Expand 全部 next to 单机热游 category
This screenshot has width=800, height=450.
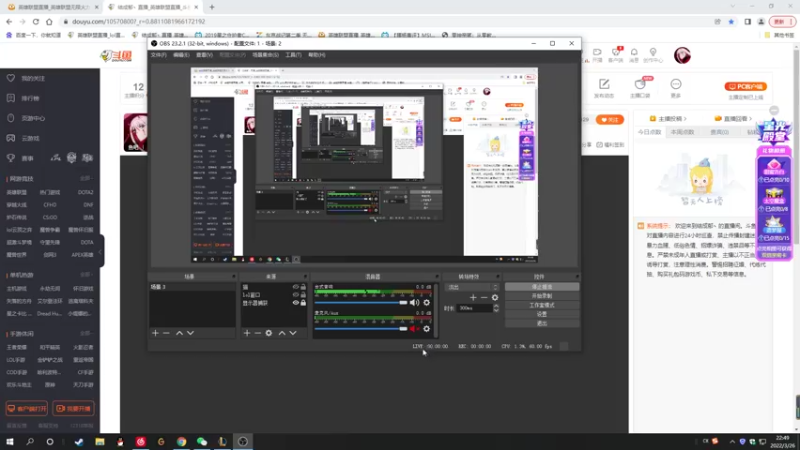coord(86,275)
